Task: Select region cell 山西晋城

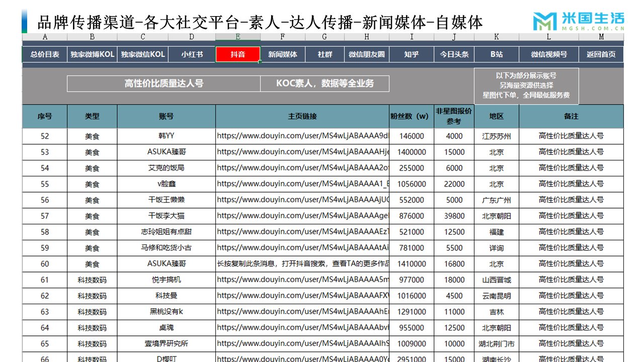Action: pos(497,280)
